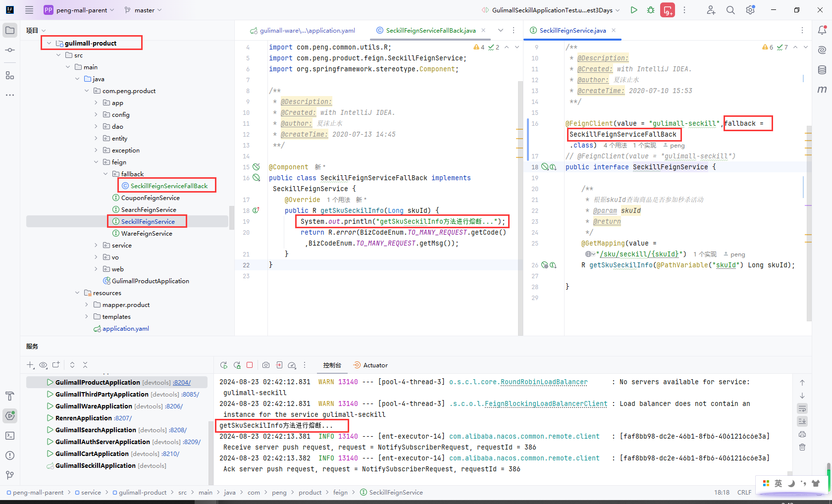Toggle soft-wrap in the console side toolbar

pos(802,408)
